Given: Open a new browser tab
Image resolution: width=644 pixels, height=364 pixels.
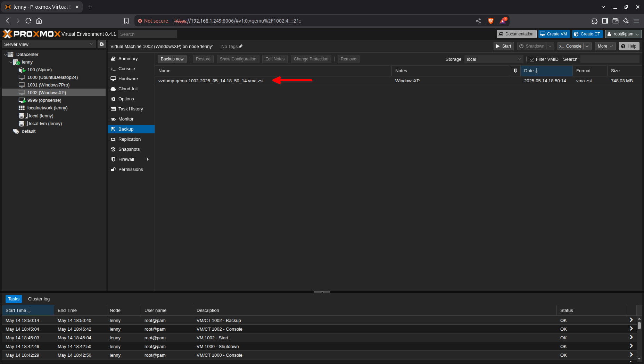Looking at the screenshot, I should pos(90,7).
